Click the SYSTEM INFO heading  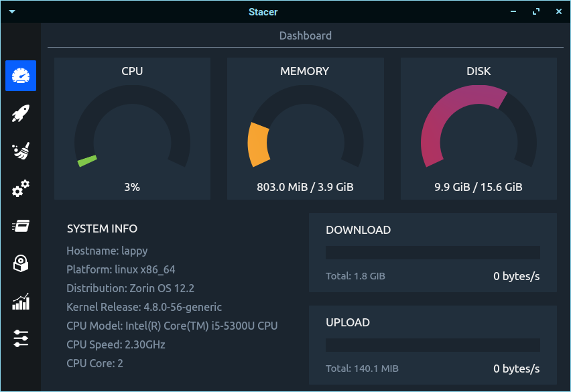coord(102,228)
